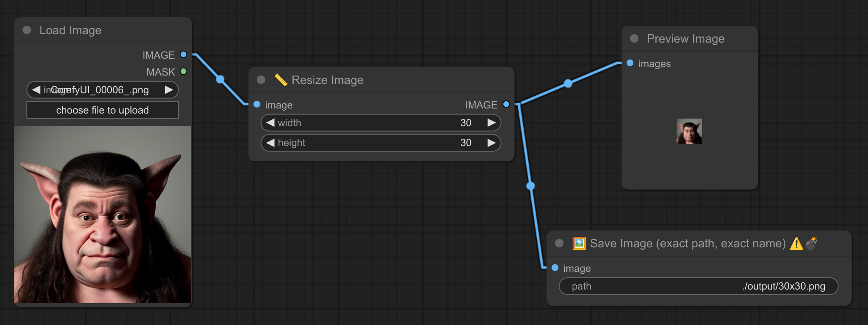Open the ComfyUI_00006_.png file selector
This screenshot has width=868, height=325.
pos(102,90)
